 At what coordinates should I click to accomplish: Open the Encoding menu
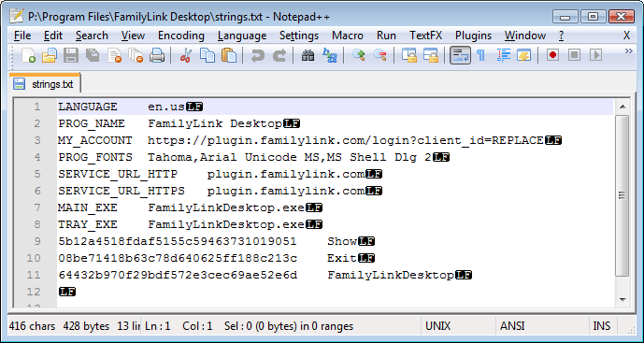pos(181,36)
